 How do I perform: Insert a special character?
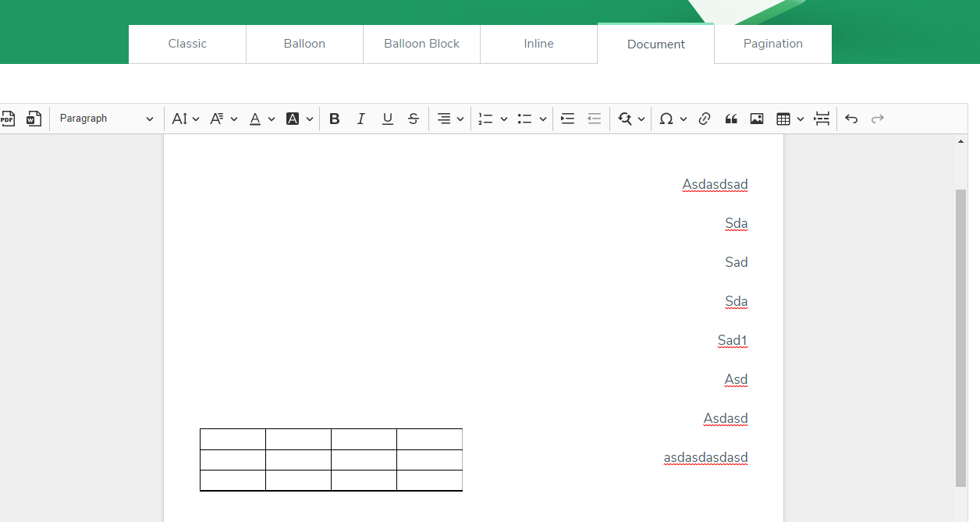point(667,118)
